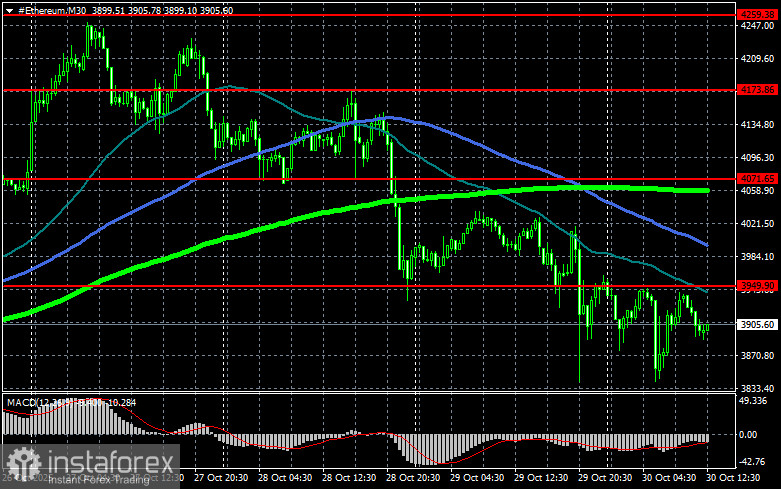Click the 4021.50 price axis value
The height and width of the screenshot is (489, 781).
(757, 224)
